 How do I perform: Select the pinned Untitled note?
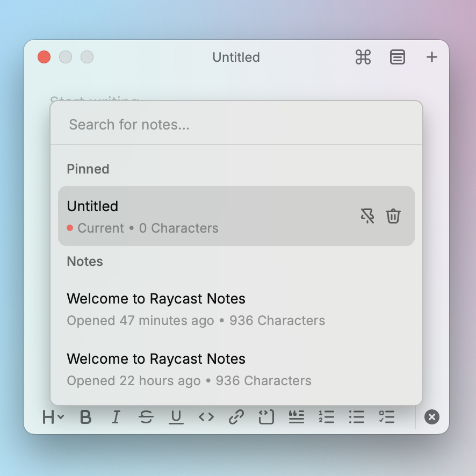pyautogui.click(x=236, y=216)
